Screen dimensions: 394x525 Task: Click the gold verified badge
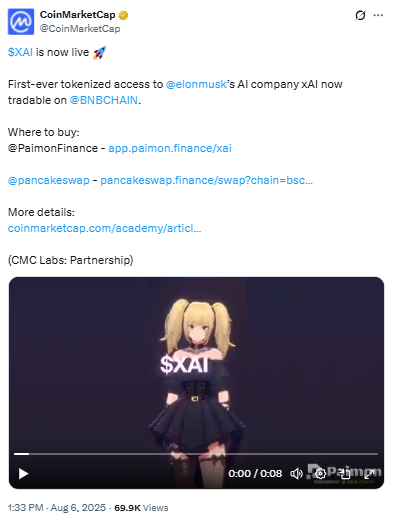123,15
